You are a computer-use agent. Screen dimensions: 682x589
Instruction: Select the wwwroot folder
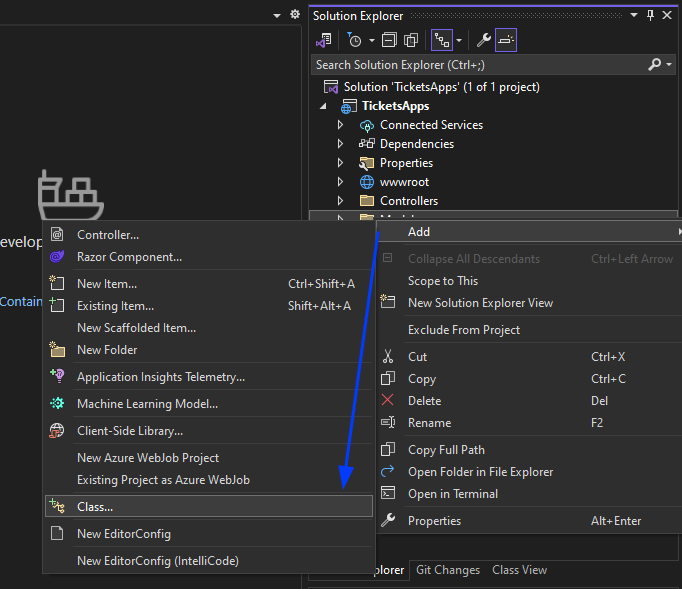pos(404,182)
